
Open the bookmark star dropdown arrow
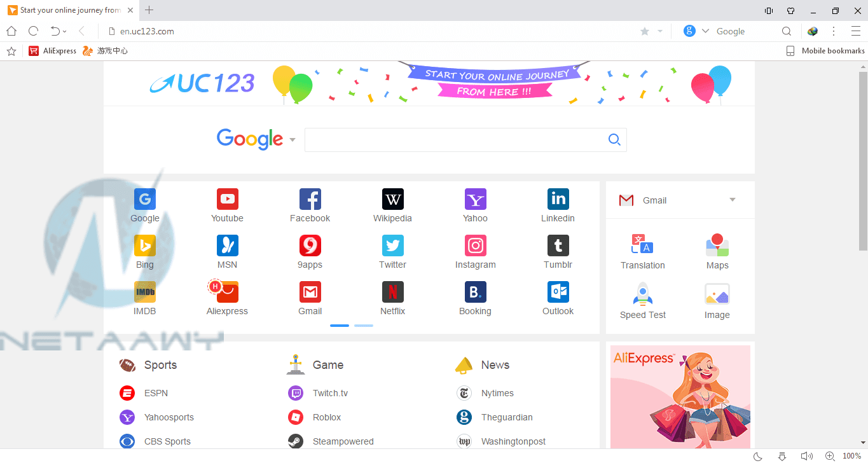pyautogui.click(x=660, y=31)
